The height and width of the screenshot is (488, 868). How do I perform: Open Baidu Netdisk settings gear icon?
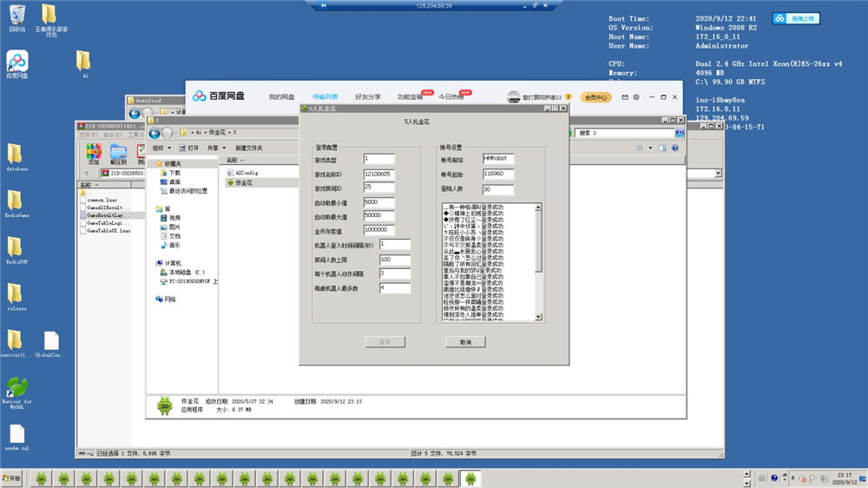pyautogui.click(x=636, y=97)
